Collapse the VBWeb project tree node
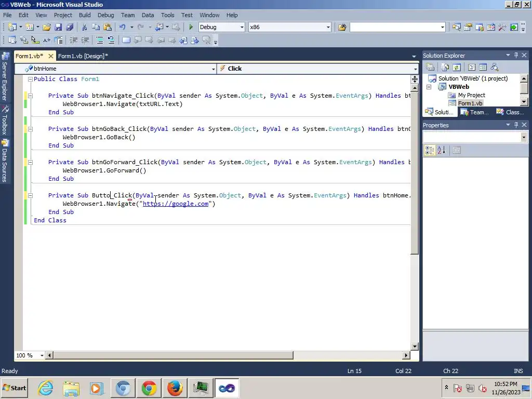The height and width of the screenshot is (399, 532). pyautogui.click(x=429, y=87)
